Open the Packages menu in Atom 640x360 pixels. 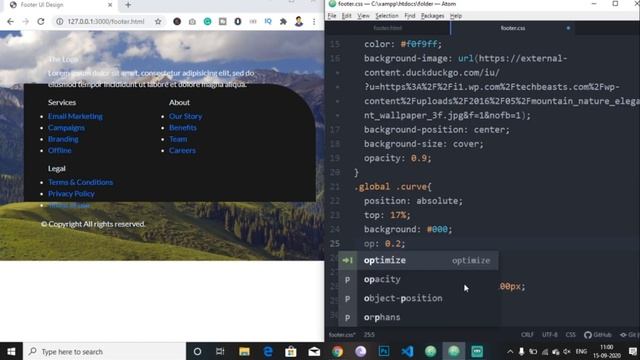(x=432, y=16)
